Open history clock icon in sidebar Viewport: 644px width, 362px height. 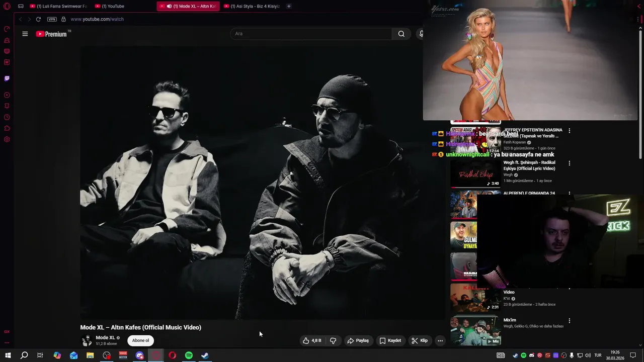[x=7, y=117]
